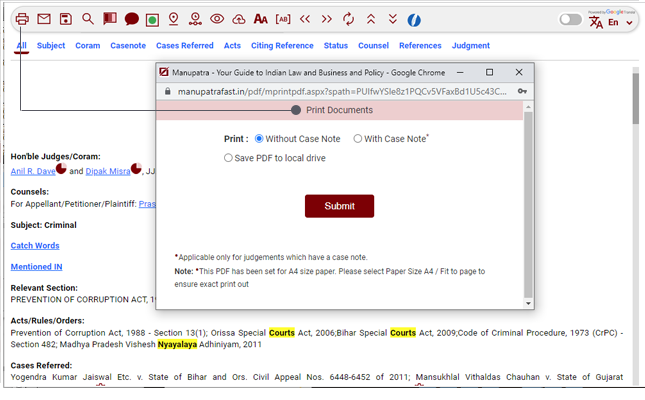645x400 pixels.
Task: Open the Counsel tab
Action: tap(374, 46)
